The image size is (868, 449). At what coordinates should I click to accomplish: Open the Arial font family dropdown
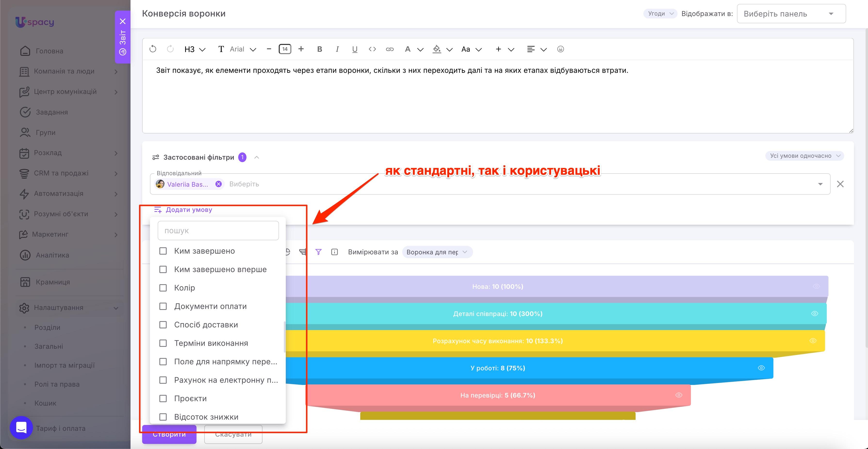coord(237,49)
